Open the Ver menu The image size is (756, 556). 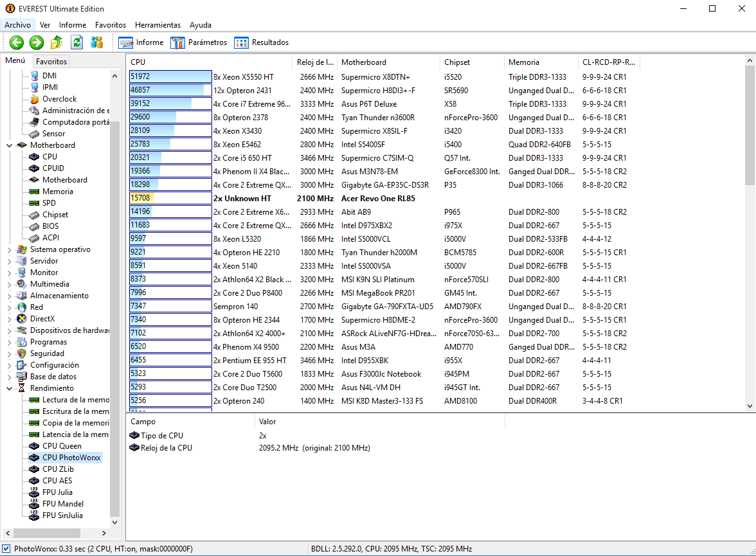pos(45,25)
